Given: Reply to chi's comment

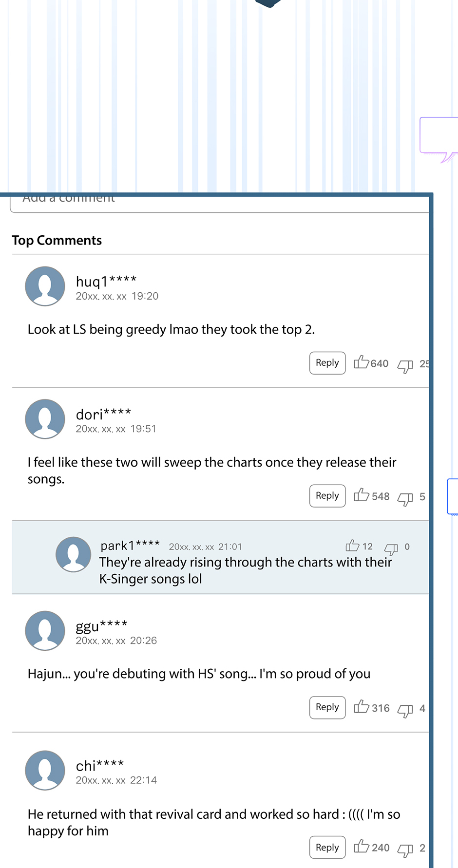Looking at the screenshot, I should [x=327, y=848].
